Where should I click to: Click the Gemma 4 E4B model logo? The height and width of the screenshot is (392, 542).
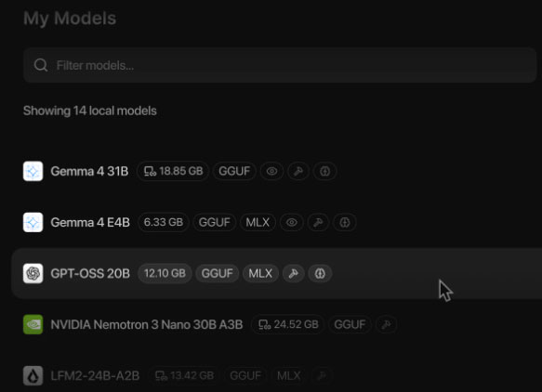click(x=33, y=222)
